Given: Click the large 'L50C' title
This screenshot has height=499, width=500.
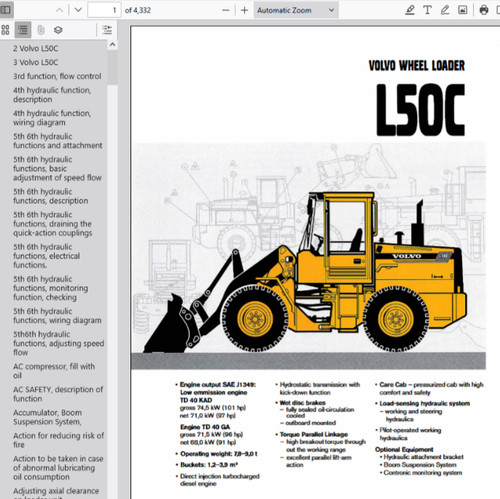Looking at the screenshot, I should (x=421, y=110).
